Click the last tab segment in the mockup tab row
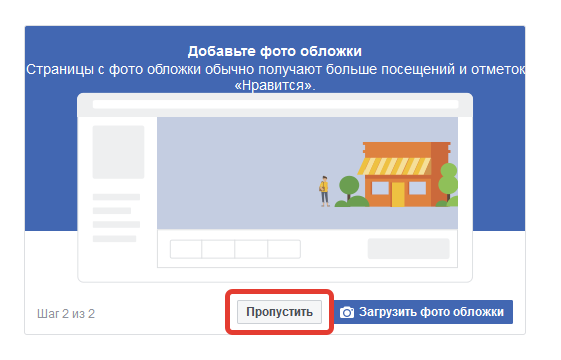The image size is (561, 360). pyautogui.click(x=284, y=249)
